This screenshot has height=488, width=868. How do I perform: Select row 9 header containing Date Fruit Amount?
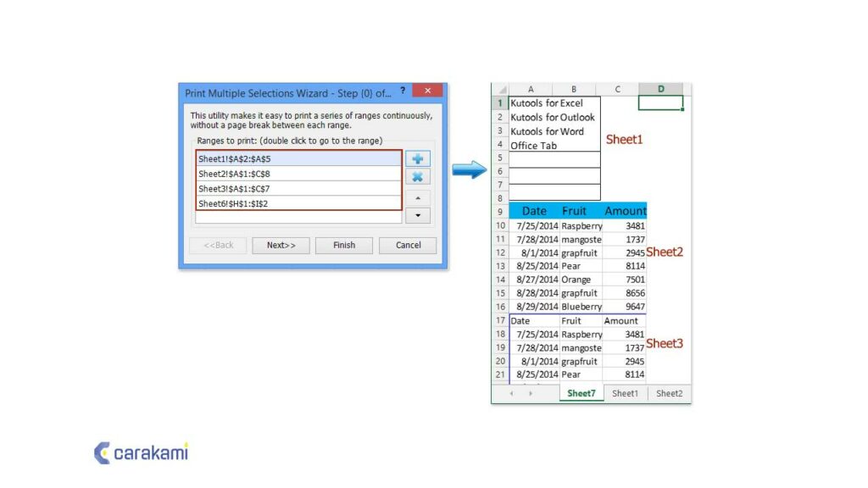click(x=501, y=211)
